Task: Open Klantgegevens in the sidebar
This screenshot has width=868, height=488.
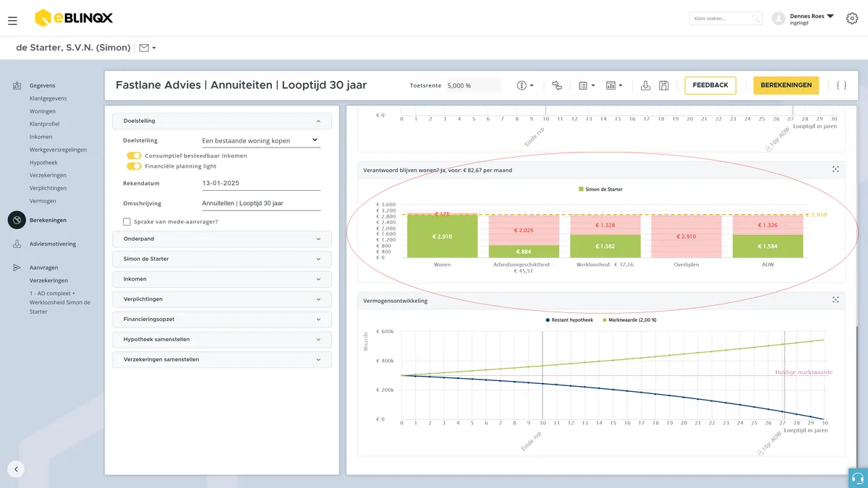Action: pos(48,98)
